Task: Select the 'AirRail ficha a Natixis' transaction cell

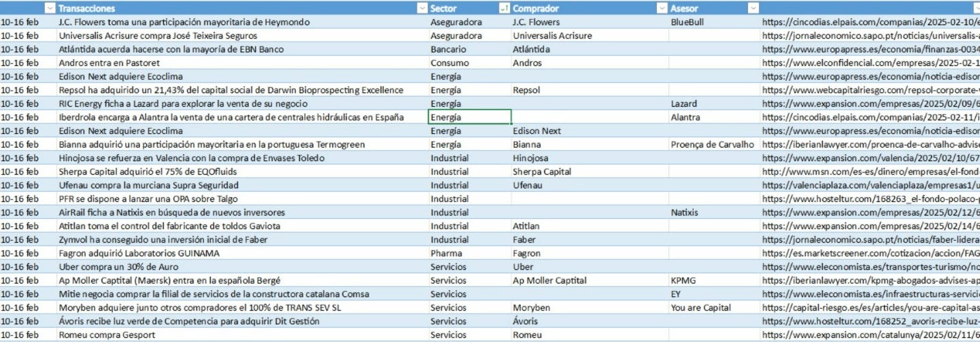Action: coord(241,212)
